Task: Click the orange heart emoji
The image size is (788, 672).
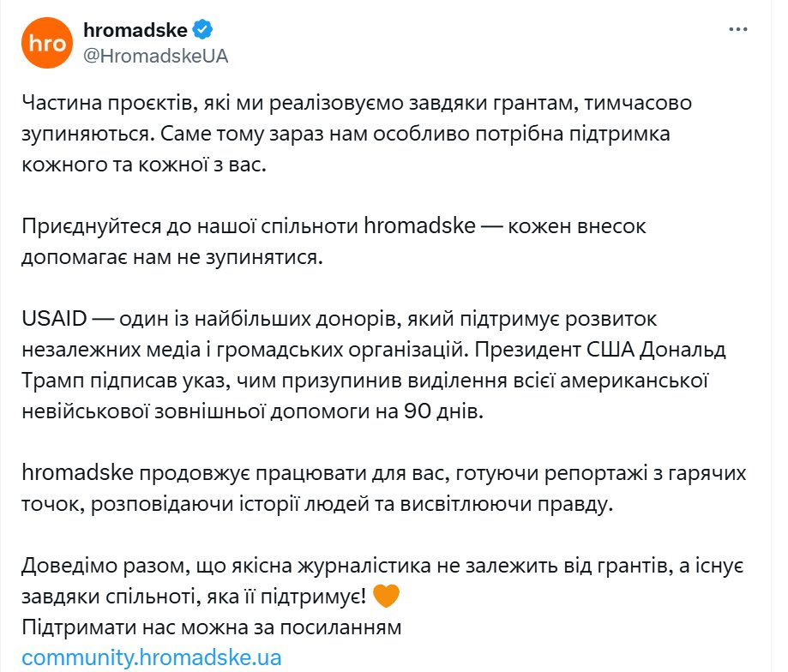Action: [x=388, y=596]
